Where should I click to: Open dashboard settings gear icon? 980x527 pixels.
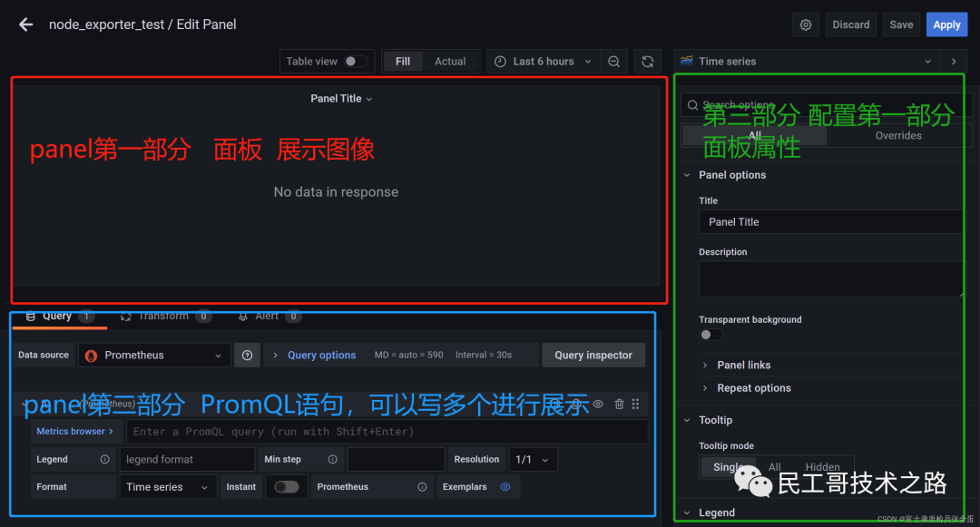(x=806, y=25)
